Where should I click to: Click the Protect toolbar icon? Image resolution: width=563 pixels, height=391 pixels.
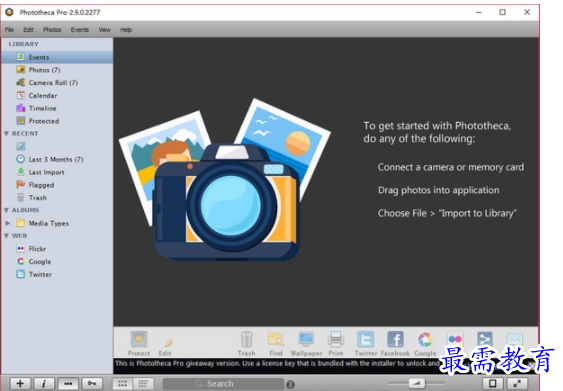(139, 344)
